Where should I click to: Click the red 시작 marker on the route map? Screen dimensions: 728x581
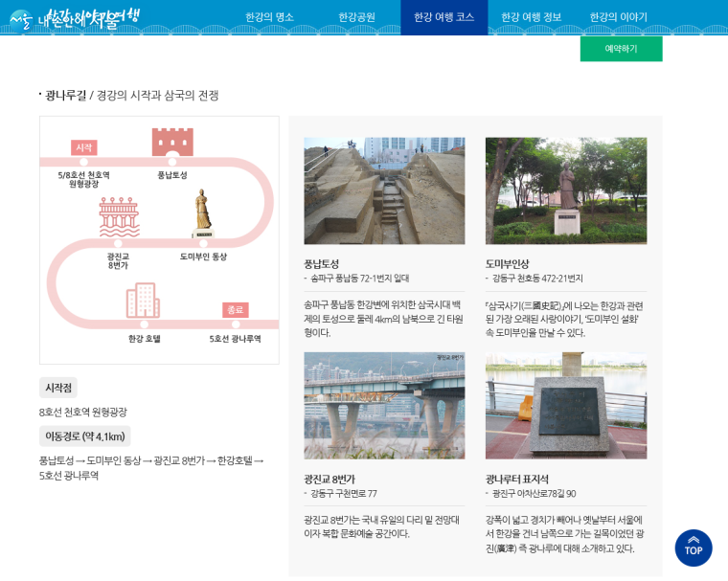click(83, 147)
